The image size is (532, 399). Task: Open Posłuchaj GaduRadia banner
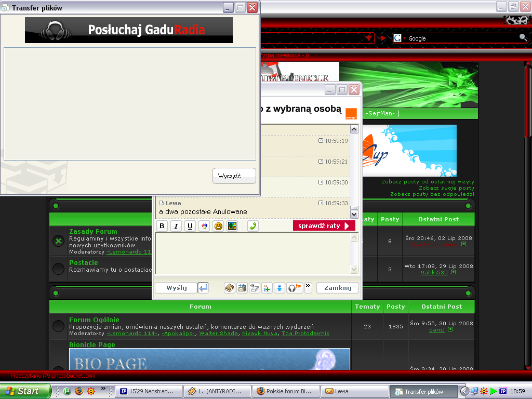[x=129, y=30]
